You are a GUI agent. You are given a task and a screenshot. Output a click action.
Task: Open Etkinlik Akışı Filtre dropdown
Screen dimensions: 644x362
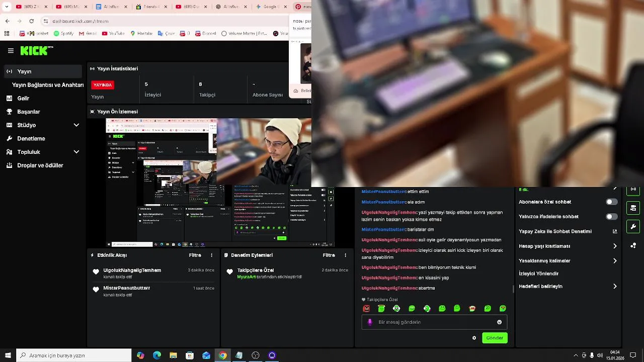tap(195, 255)
